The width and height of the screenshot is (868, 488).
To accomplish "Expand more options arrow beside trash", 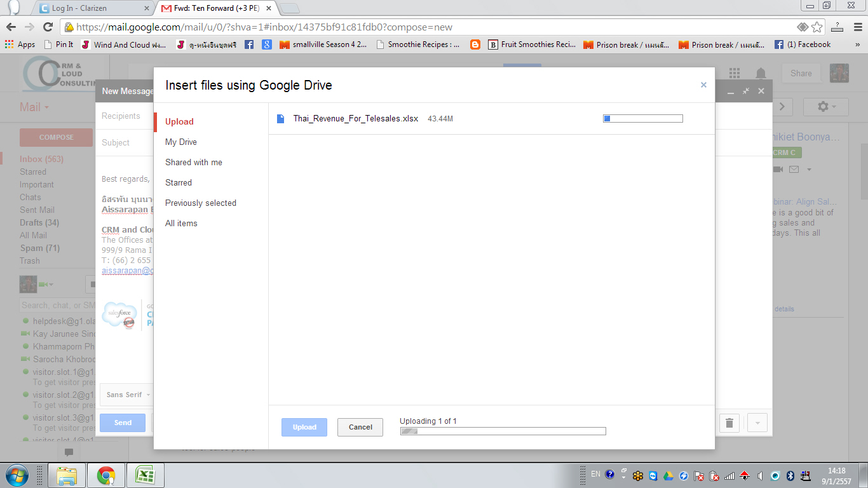I will 757,423.
